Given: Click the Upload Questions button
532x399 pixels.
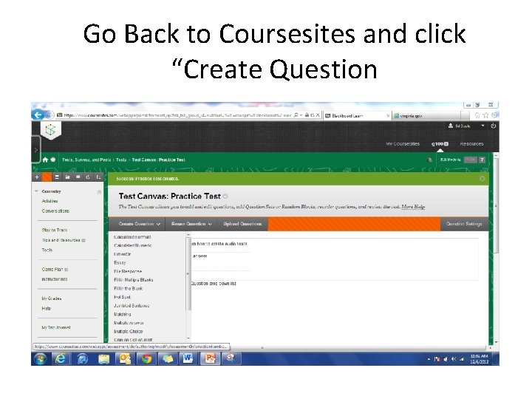Looking at the screenshot, I should 242,224.
